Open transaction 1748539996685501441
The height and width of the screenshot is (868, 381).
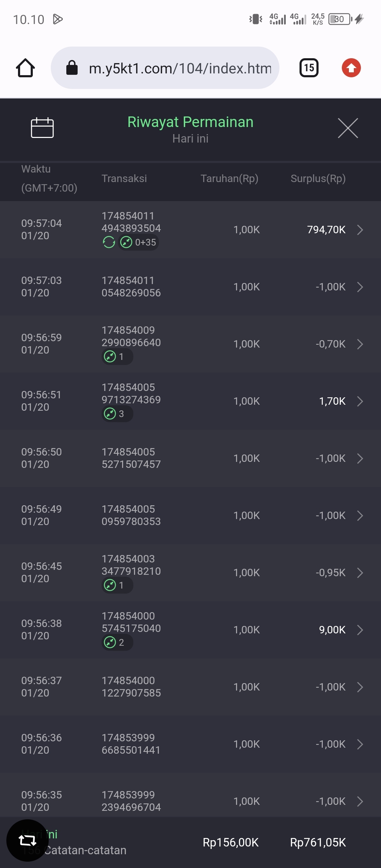tap(131, 744)
